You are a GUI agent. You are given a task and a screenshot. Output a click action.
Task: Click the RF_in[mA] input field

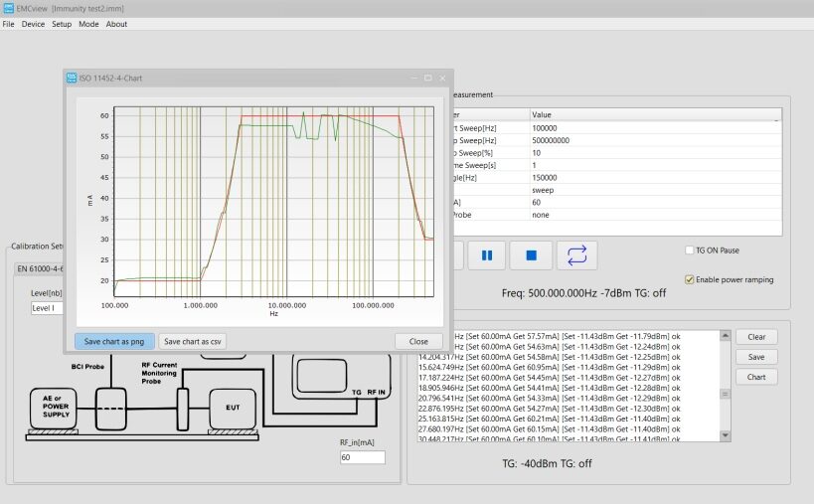[363, 457]
